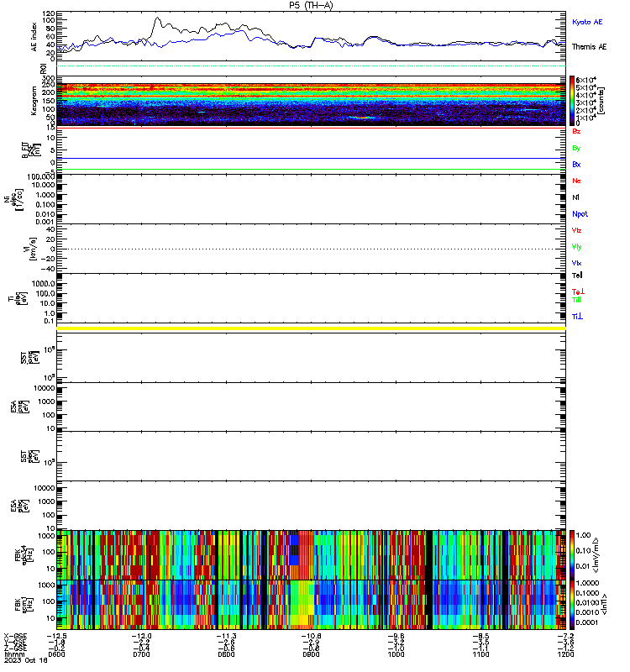Select the black "Themis AE" legend label
The width and height of the screenshot is (630, 672).
coord(589,47)
